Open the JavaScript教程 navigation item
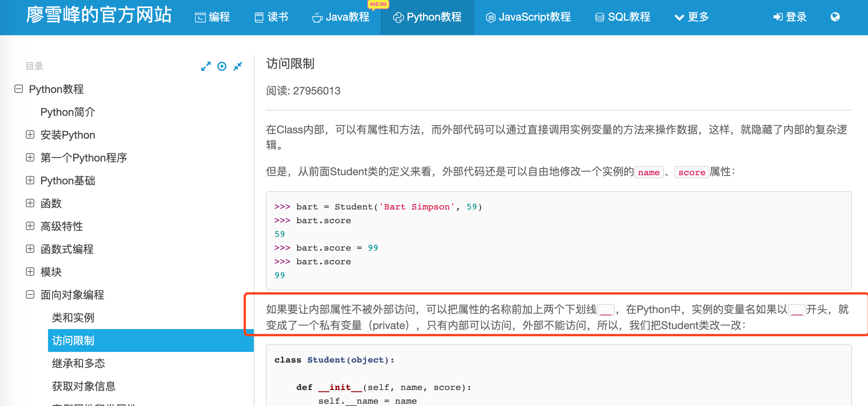Image resolution: width=868 pixels, height=406 pixels. coord(528,17)
